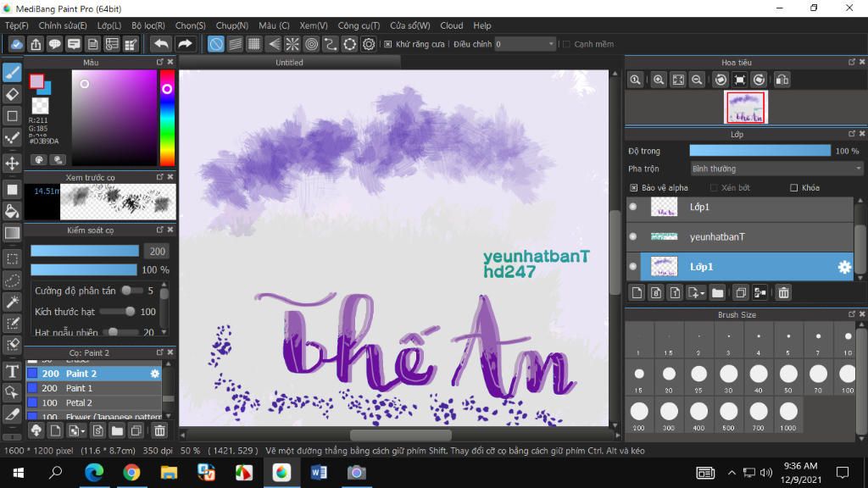Viewport: 868px width, 488px height.
Task: Float the Màu color panel
Action: point(160,62)
